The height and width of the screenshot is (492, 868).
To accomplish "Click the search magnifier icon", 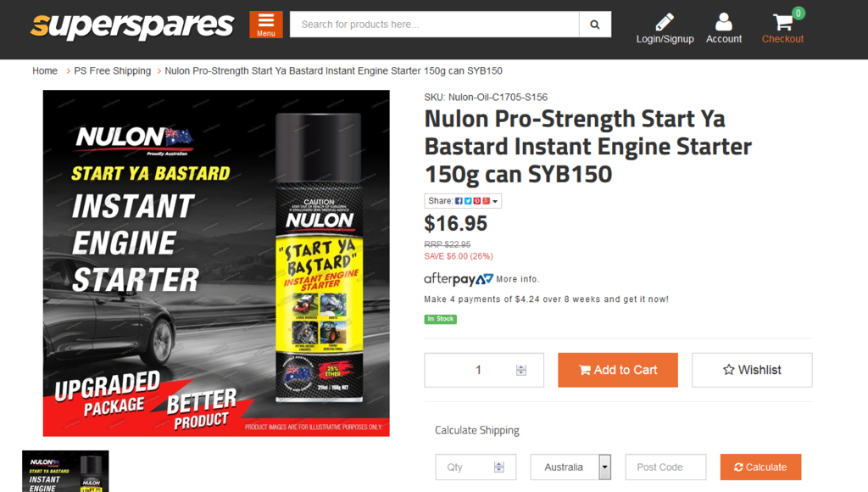I will tap(594, 25).
